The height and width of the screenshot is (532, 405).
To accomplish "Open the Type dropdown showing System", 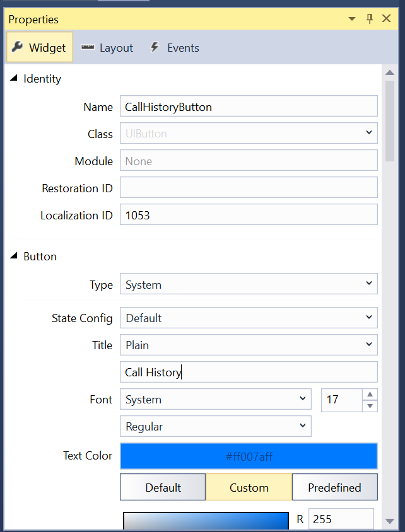I will [249, 284].
